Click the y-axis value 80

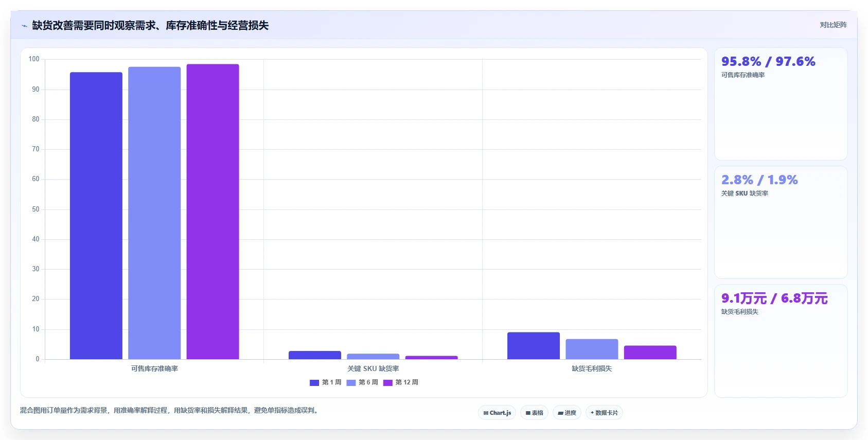36,119
